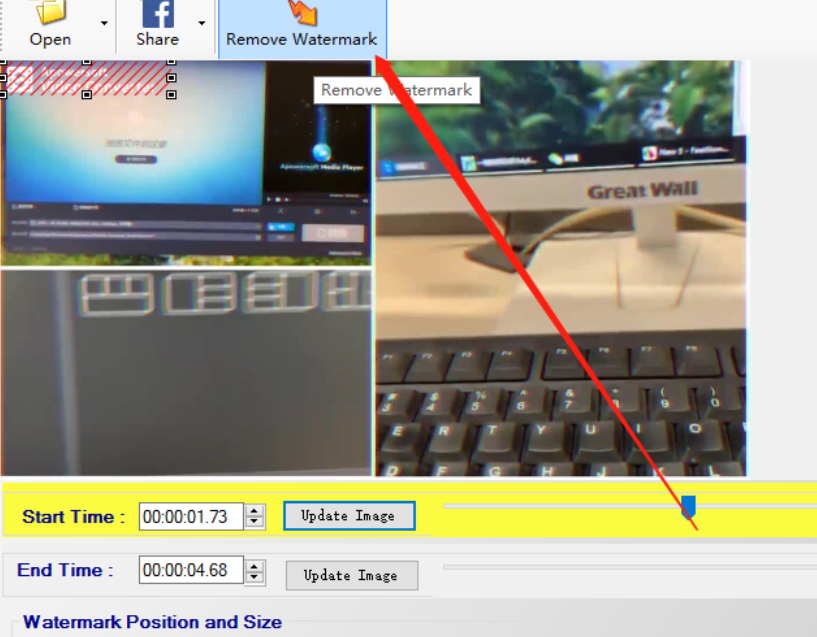Click the Remove Watermark toolbar button
The width and height of the screenshot is (817, 637).
click(302, 27)
